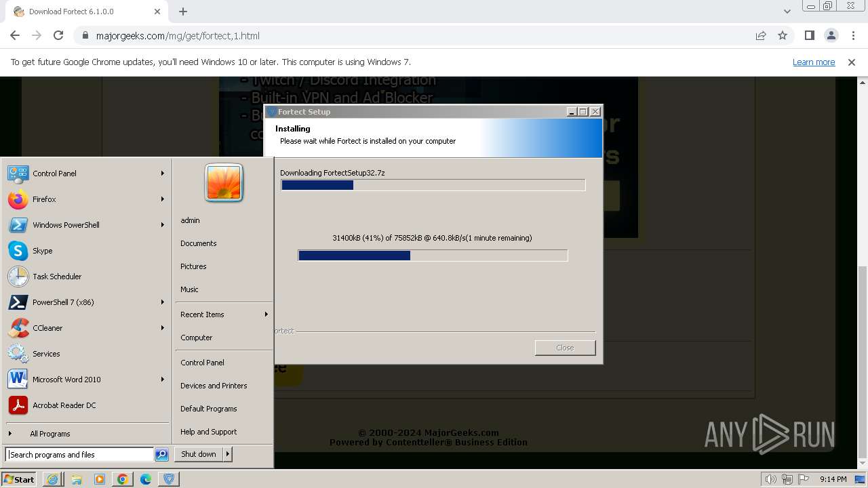Focus the Search programs and files box
The image size is (868, 488).
(x=80, y=455)
